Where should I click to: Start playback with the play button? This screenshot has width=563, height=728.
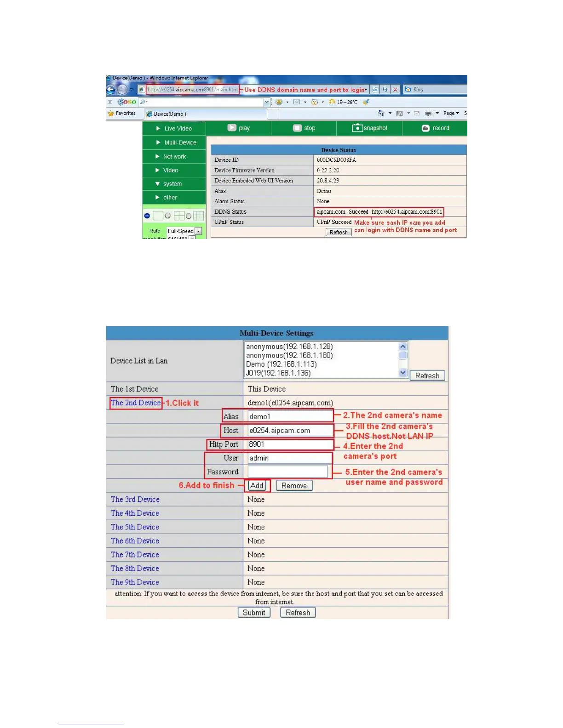[x=239, y=128]
